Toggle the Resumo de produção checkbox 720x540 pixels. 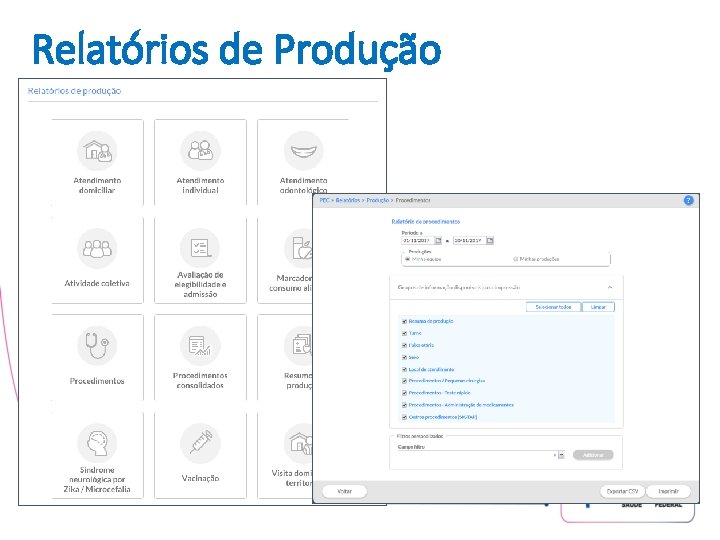click(x=405, y=321)
